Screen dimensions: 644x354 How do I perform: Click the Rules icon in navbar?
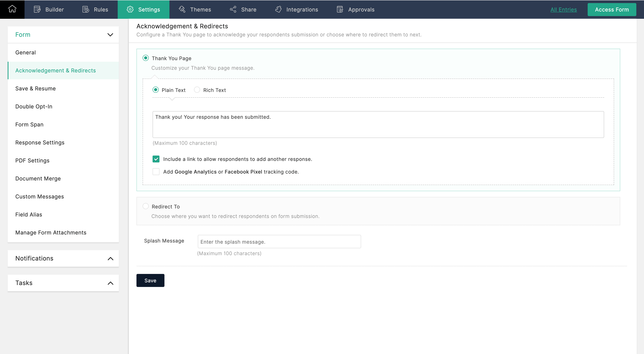(86, 10)
